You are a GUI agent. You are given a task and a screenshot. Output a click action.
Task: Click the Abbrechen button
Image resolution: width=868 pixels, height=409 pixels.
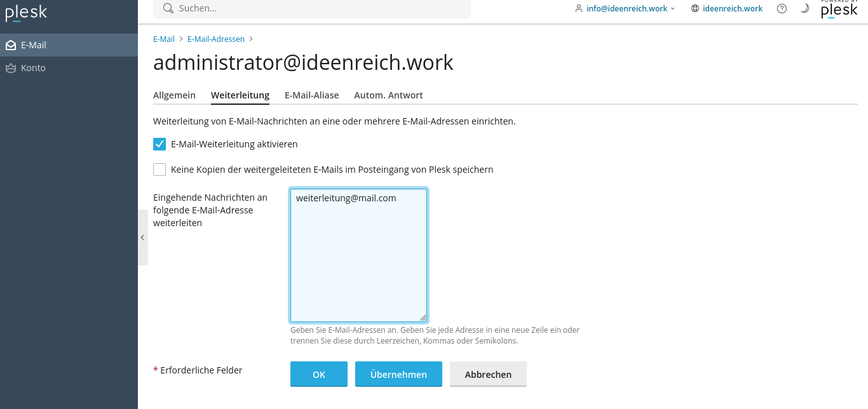click(x=488, y=374)
